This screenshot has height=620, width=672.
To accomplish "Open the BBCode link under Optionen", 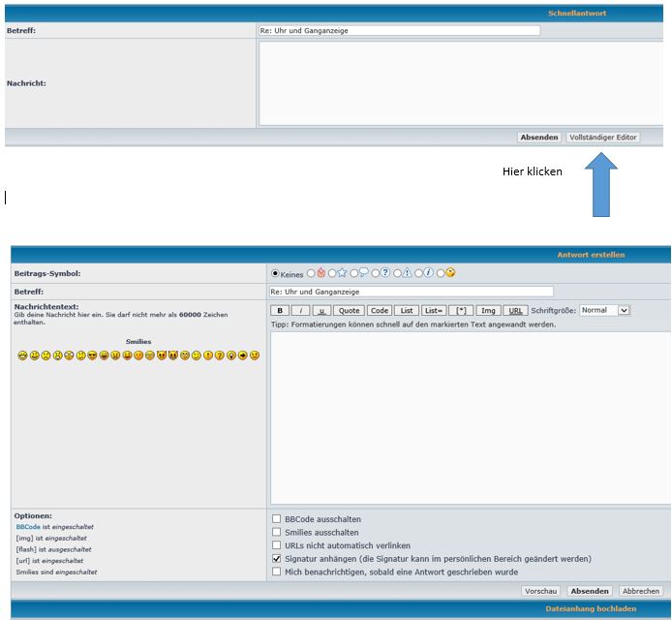I will pyautogui.click(x=28, y=527).
